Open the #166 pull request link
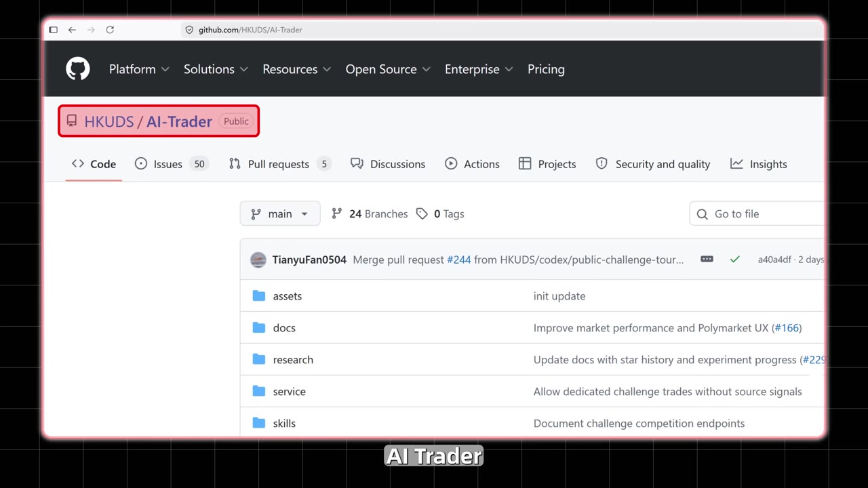Screen dimensions: 868x488 tap(787, 328)
